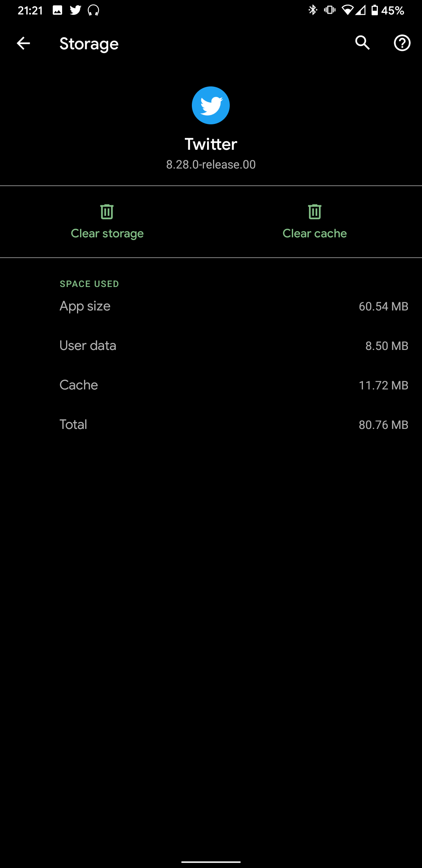Tap the back arrow icon
Screen dimensions: 422x868
point(23,43)
